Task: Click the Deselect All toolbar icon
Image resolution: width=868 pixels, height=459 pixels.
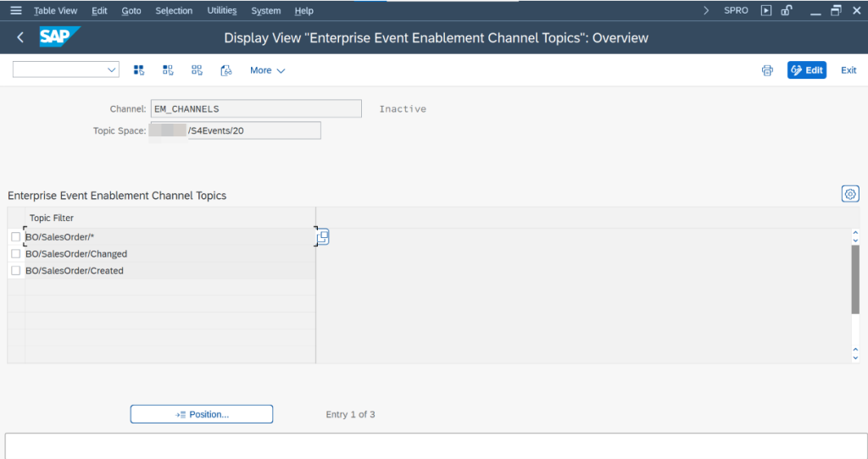Action: coord(197,70)
